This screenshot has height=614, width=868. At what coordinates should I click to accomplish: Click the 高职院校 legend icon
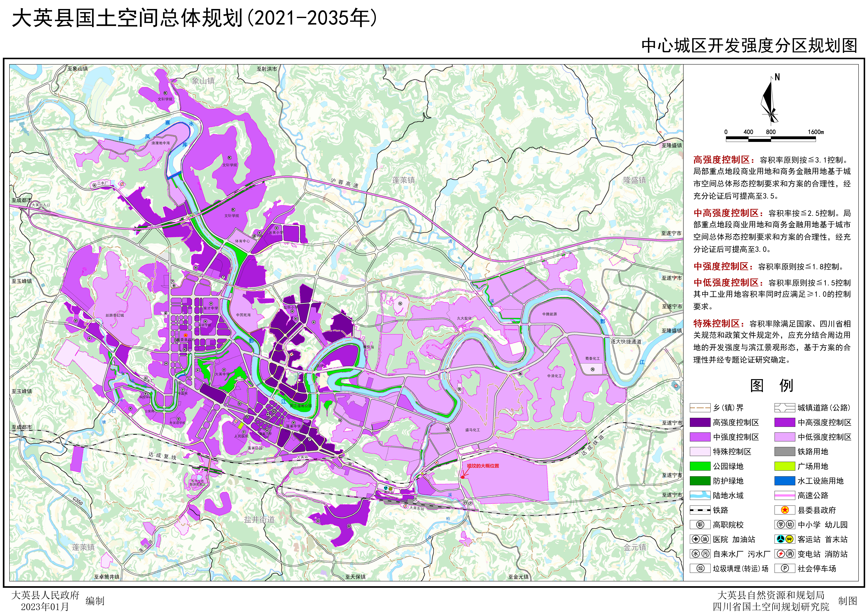[700, 525]
